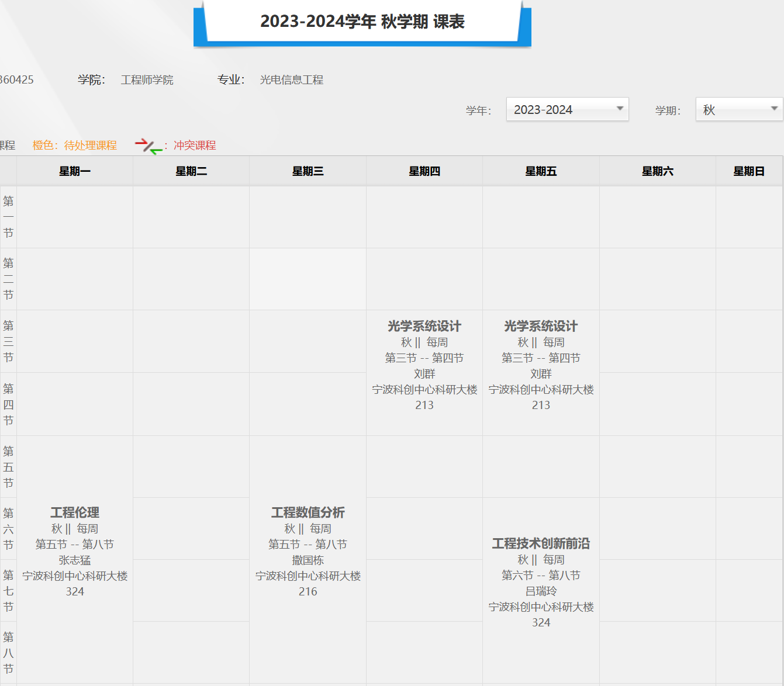Open the 学期 semester dropdown

(738, 109)
